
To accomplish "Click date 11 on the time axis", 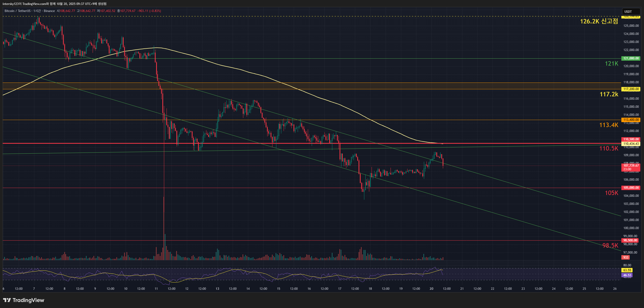I will (156, 289).
